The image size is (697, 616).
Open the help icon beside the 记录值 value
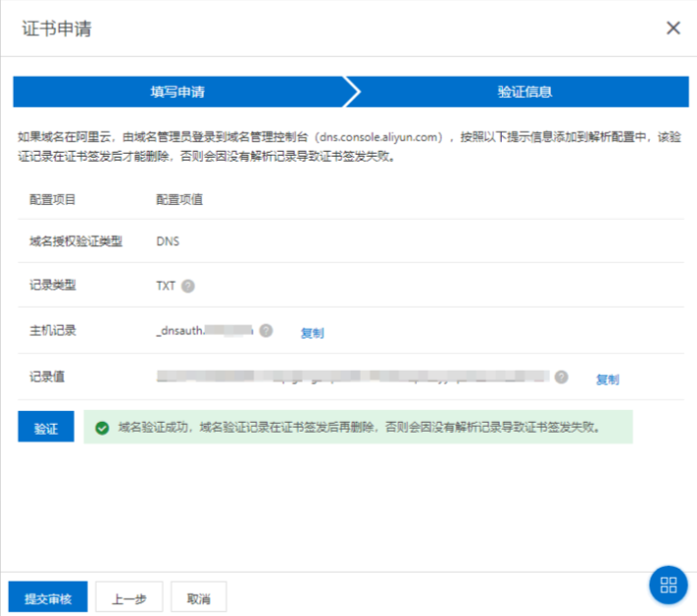pyautogui.click(x=561, y=376)
